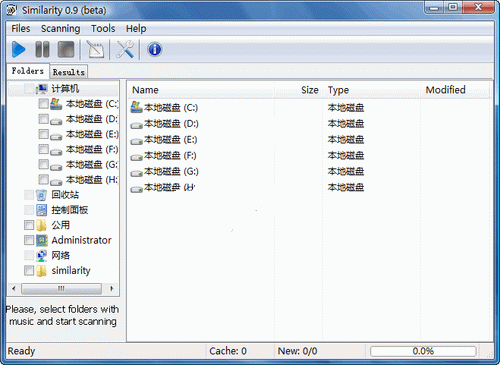
Task: Select the 计算机 tree node
Action: tap(65, 89)
